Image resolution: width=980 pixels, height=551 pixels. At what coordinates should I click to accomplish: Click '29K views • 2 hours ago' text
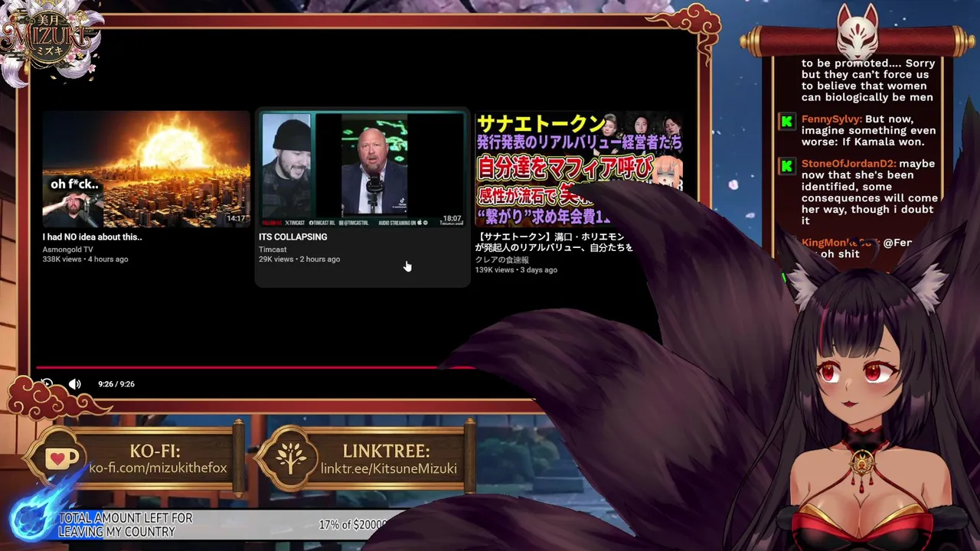(299, 259)
